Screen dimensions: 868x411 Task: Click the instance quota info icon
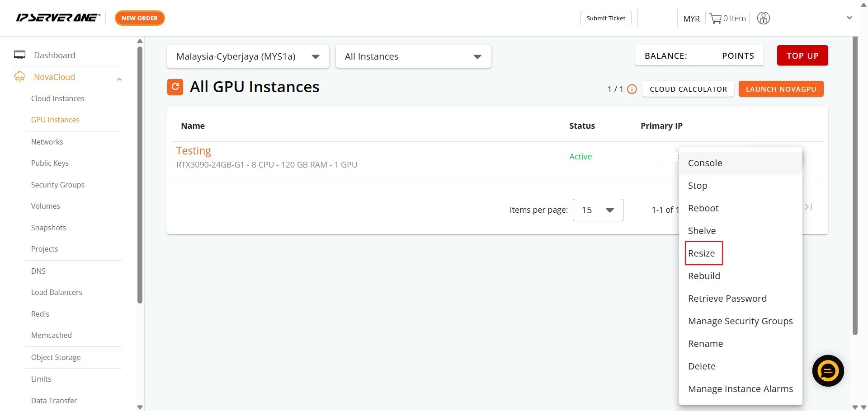tap(632, 89)
